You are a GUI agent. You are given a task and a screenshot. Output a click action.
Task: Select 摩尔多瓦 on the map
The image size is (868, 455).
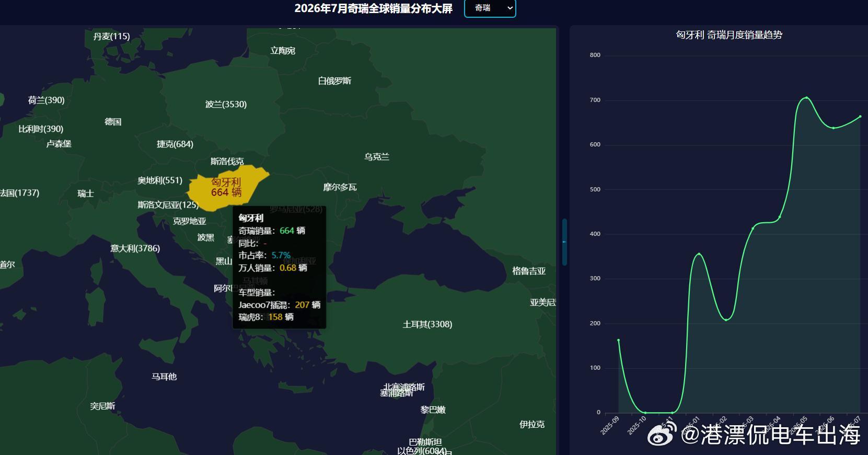pyautogui.click(x=340, y=187)
